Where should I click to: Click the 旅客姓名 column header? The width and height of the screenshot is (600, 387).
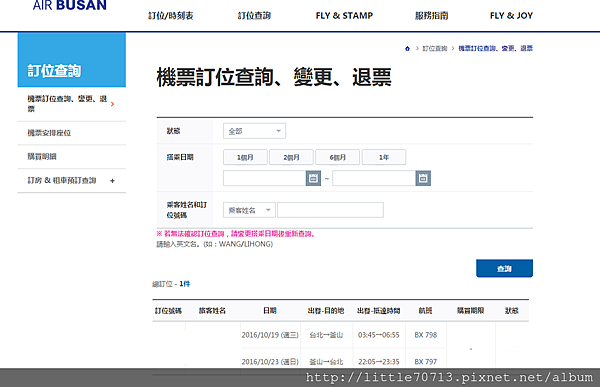(212, 311)
